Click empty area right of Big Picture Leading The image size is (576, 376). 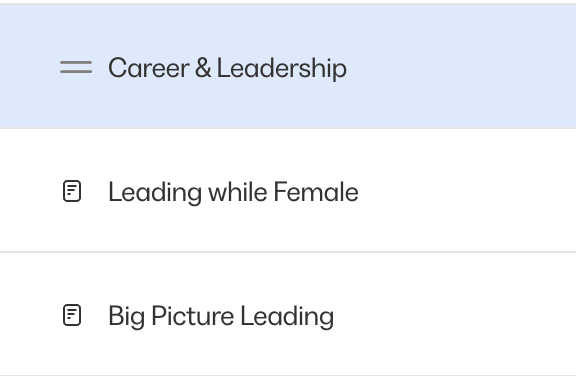pyautogui.click(x=456, y=315)
